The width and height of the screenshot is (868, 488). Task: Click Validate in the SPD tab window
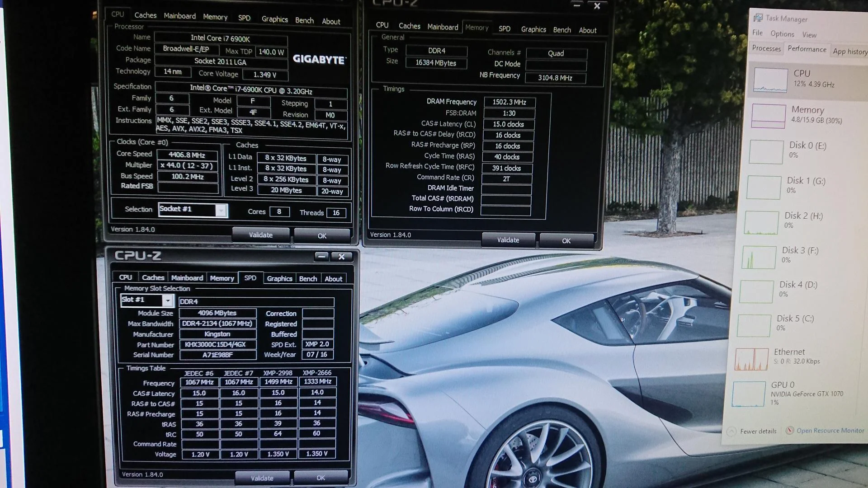(262, 478)
